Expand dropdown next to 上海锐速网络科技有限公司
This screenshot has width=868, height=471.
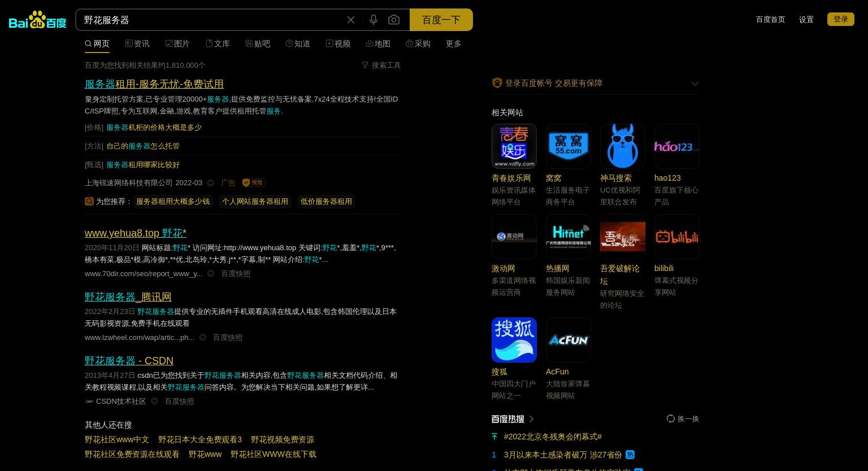click(211, 183)
